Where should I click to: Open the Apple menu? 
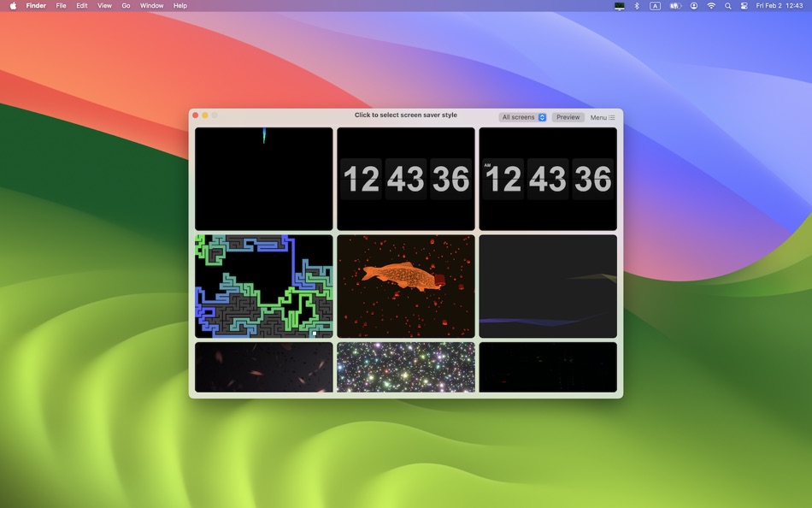pos(13,6)
